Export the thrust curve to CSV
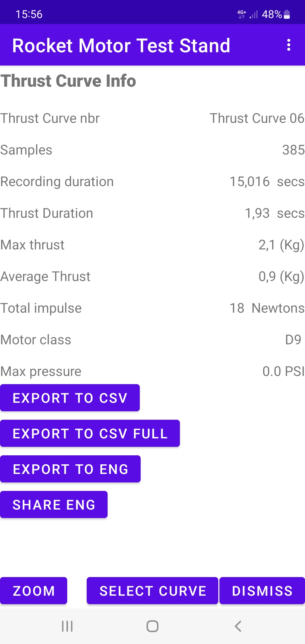The width and height of the screenshot is (305, 644). click(x=70, y=398)
